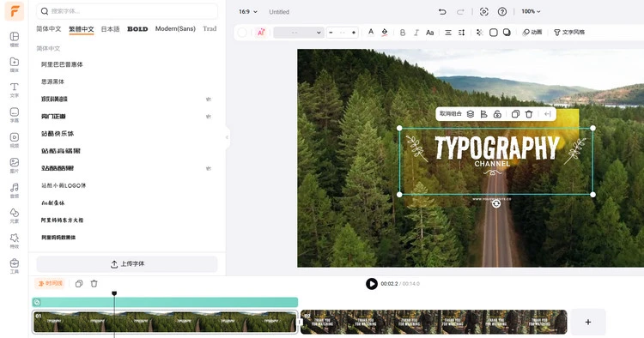Open the Media sidebar panel
644x338 pixels.
click(15, 64)
